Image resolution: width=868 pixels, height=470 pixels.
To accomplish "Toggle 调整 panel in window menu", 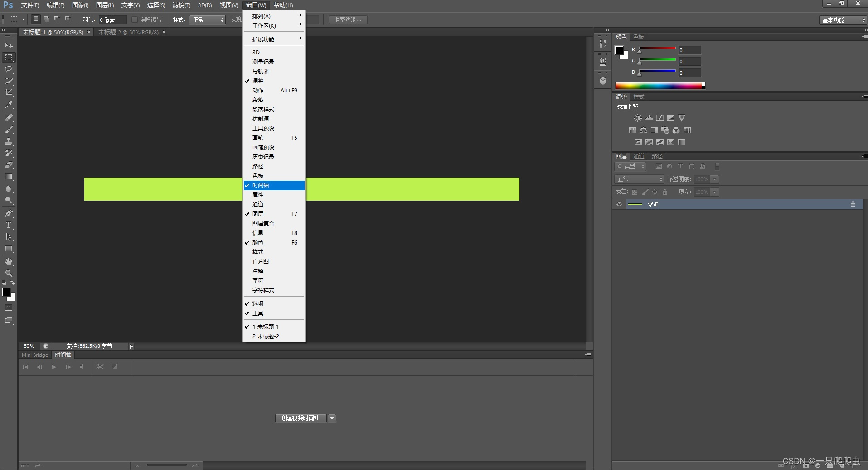I will pos(274,81).
